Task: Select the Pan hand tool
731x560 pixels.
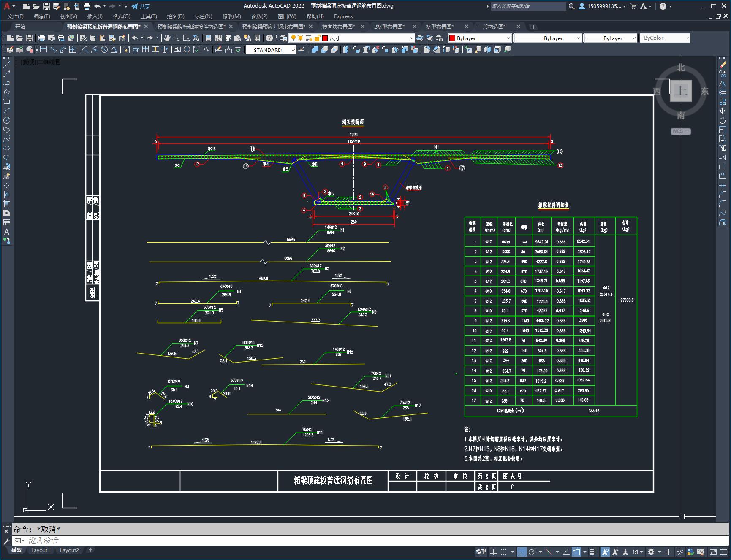Action: [167, 38]
